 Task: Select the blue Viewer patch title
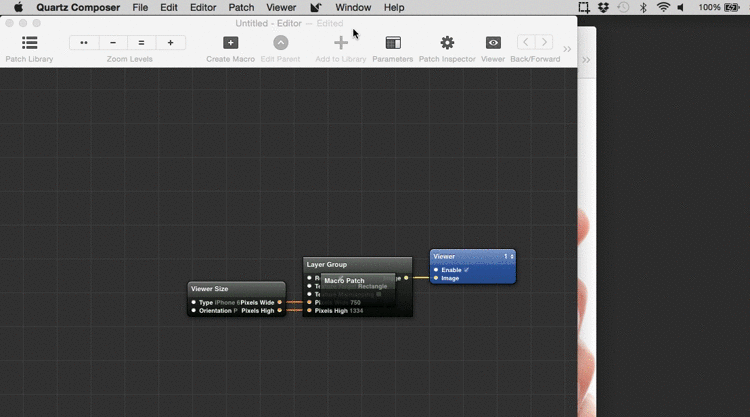[x=444, y=256]
